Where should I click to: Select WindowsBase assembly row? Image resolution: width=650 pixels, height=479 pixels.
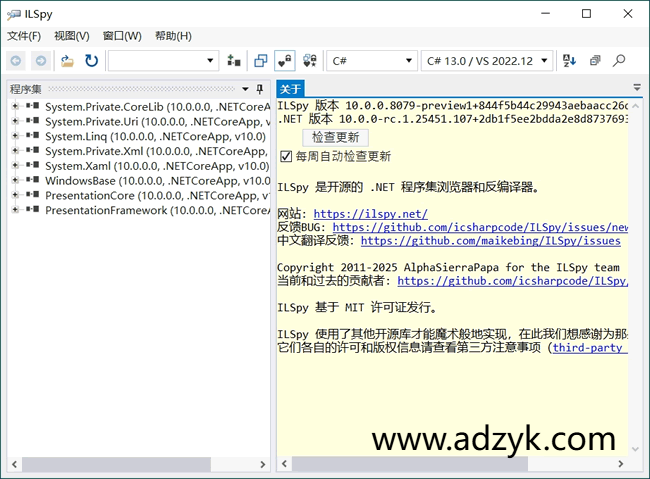click(158, 181)
